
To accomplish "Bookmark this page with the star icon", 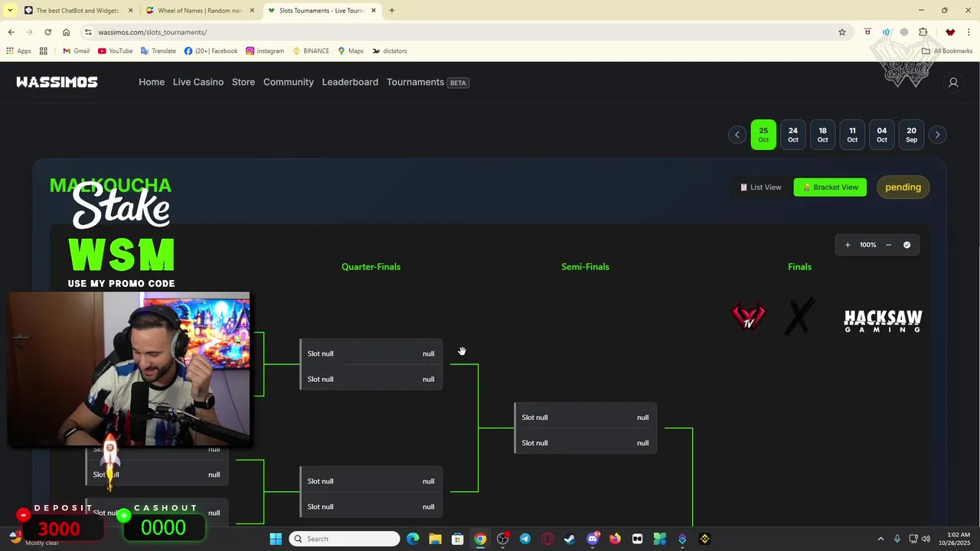I will click(841, 32).
